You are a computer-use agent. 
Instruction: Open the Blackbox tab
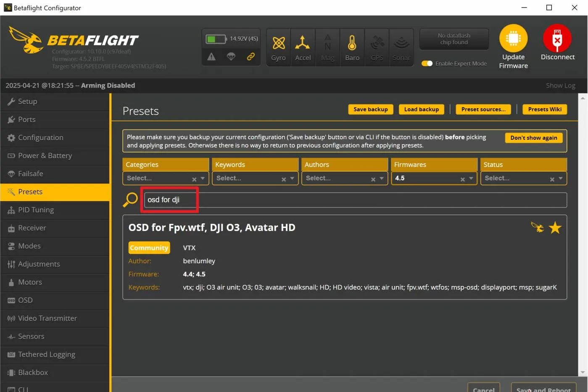[55, 373]
